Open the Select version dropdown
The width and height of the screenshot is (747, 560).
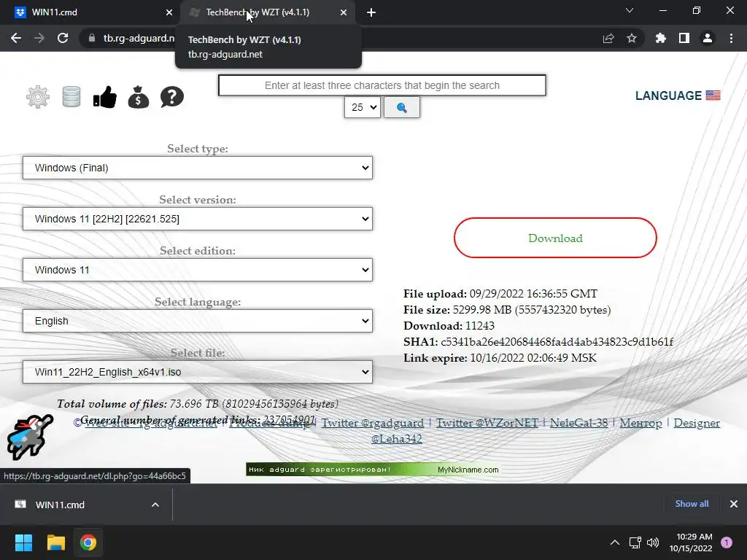point(198,219)
